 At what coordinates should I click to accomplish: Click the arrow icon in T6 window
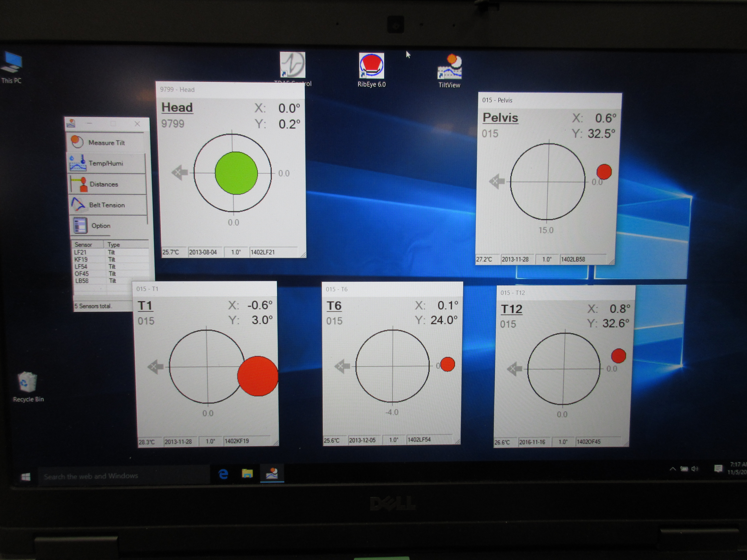(342, 366)
